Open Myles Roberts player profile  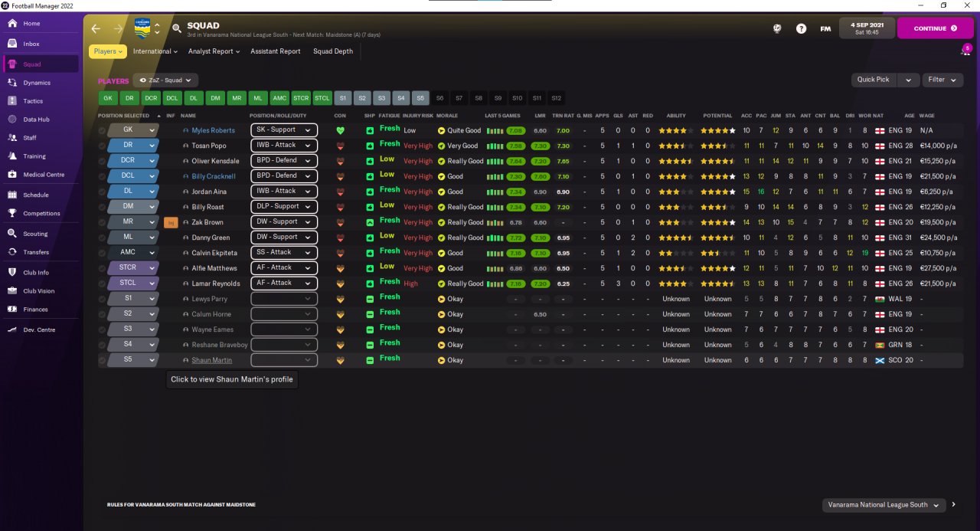click(x=213, y=130)
